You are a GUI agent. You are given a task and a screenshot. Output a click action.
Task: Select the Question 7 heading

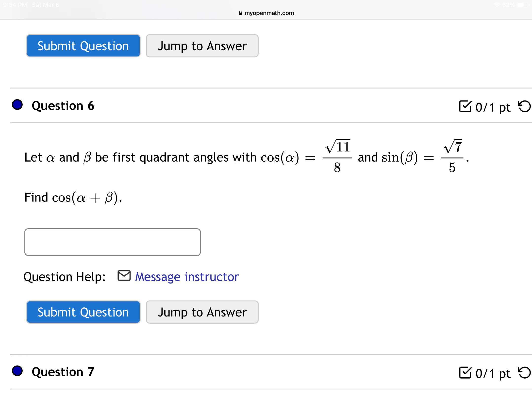[x=63, y=372]
